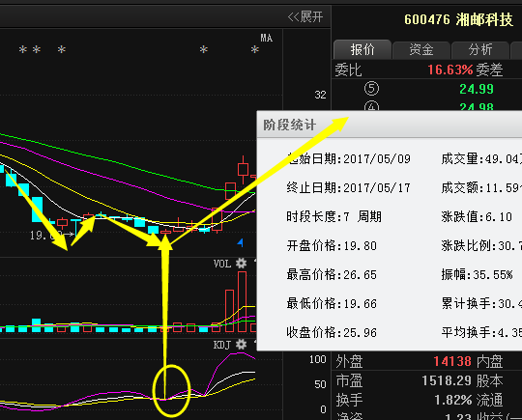The height and width of the screenshot is (420, 522).
Task: Click the leftmost asterisk marker on chart
Action: click(x=23, y=50)
